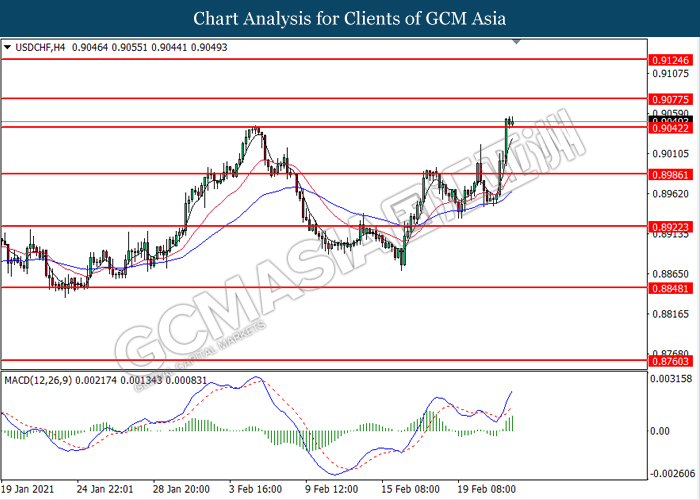
Task: Select the 0.91246 red price label
Action: pos(671,60)
